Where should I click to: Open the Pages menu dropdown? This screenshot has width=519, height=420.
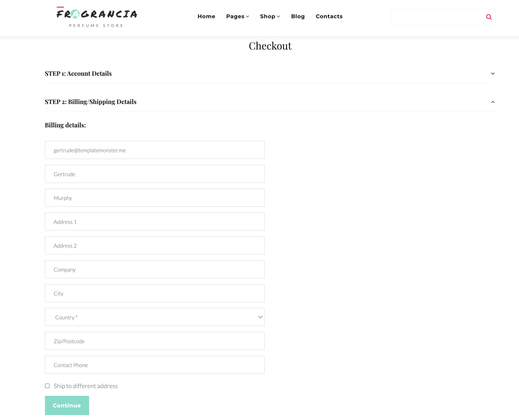[238, 16]
